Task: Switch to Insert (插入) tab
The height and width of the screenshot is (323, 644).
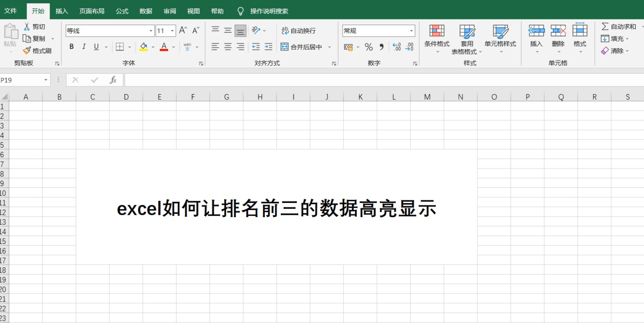Action: pos(62,11)
